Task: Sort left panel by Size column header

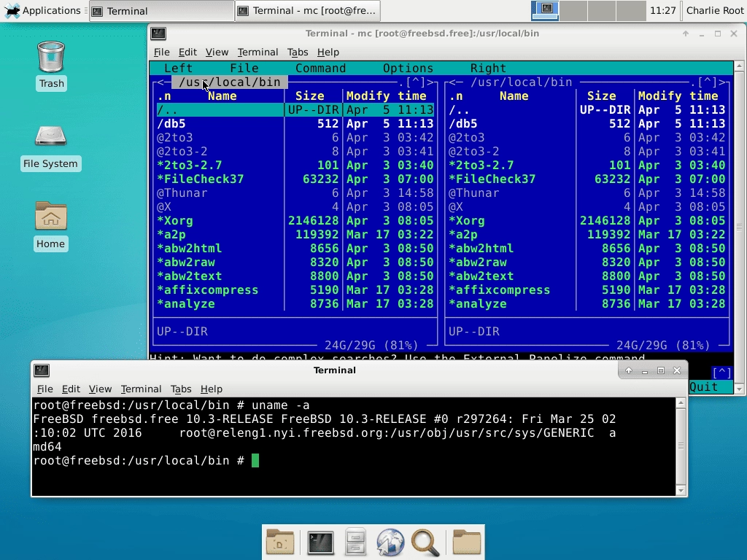Action: [x=309, y=96]
